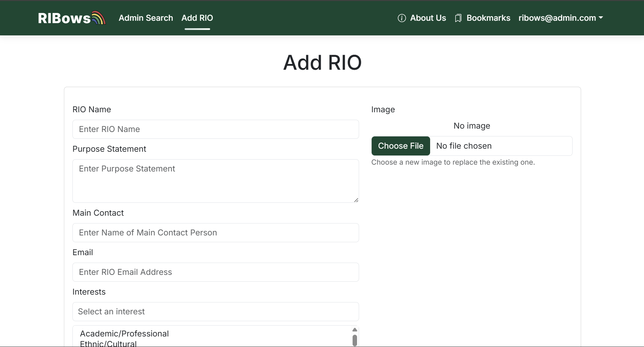Open the About Us link
This screenshot has height=347, width=644.
click(x=428, y=18)
